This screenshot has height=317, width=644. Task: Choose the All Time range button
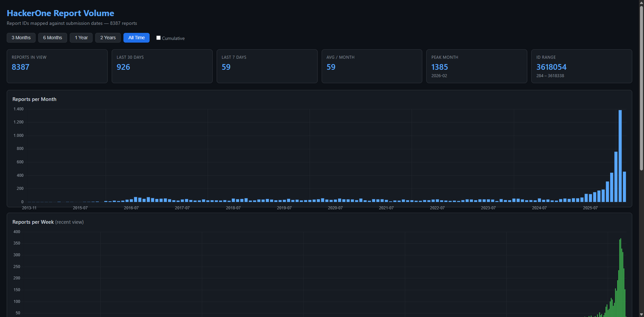(x=136, y=38)
